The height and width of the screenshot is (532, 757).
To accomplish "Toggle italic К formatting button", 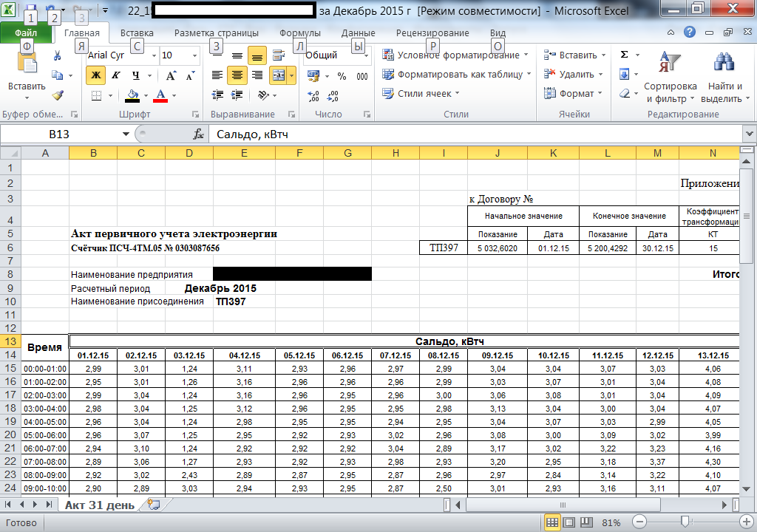I will tap(115, 75).
